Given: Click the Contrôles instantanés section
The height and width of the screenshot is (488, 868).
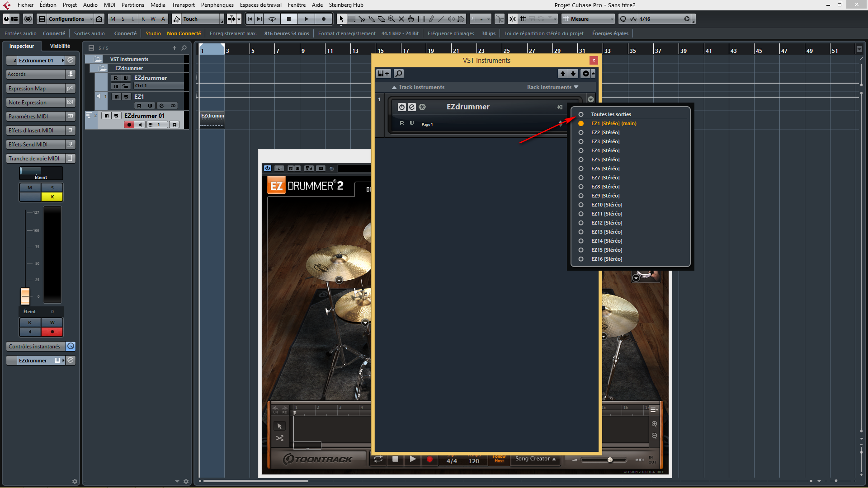Looking at the screenshot, I should [x=41, y=347].
